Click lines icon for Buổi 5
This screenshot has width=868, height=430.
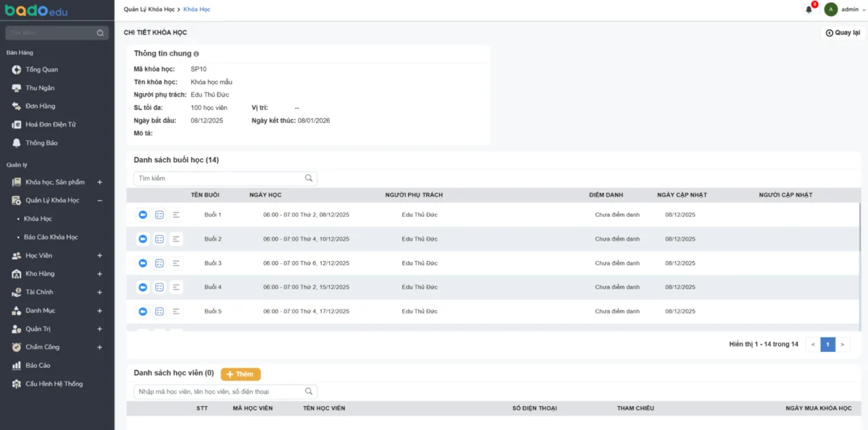point(176,311)
